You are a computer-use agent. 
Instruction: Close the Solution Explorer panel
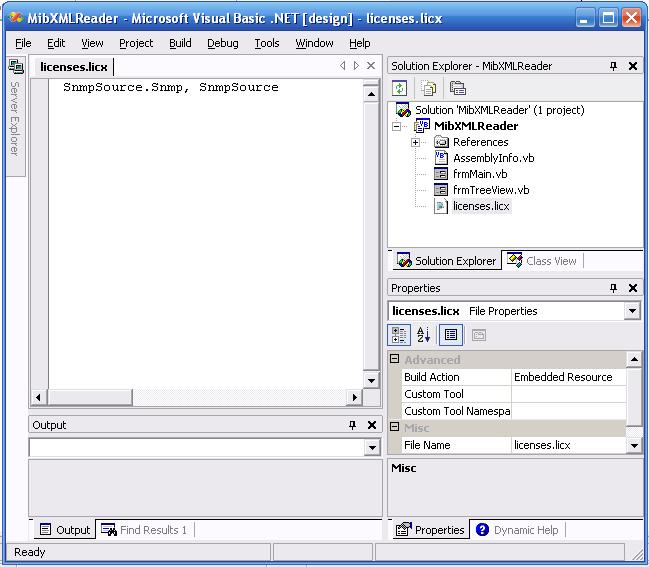coord(633,66)
